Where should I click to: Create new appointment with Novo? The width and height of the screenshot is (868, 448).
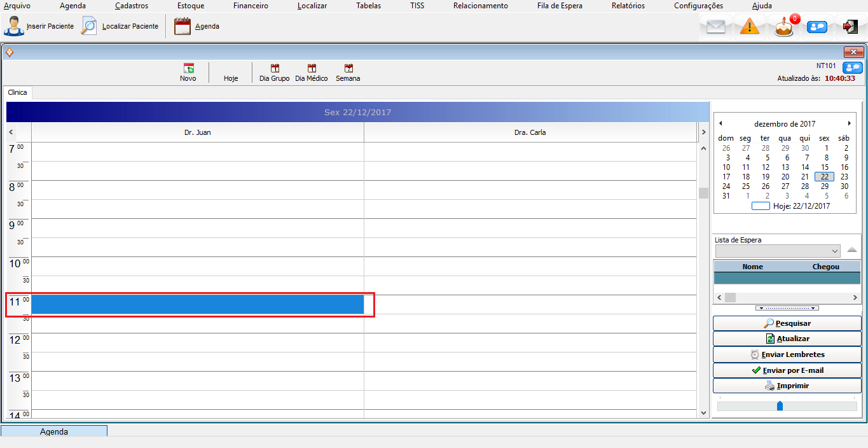coord(188,73)
